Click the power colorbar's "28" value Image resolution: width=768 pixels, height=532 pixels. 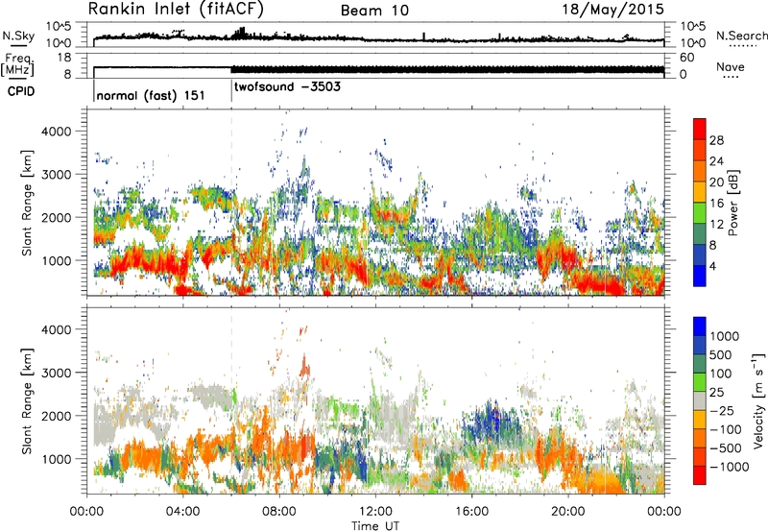716,140
